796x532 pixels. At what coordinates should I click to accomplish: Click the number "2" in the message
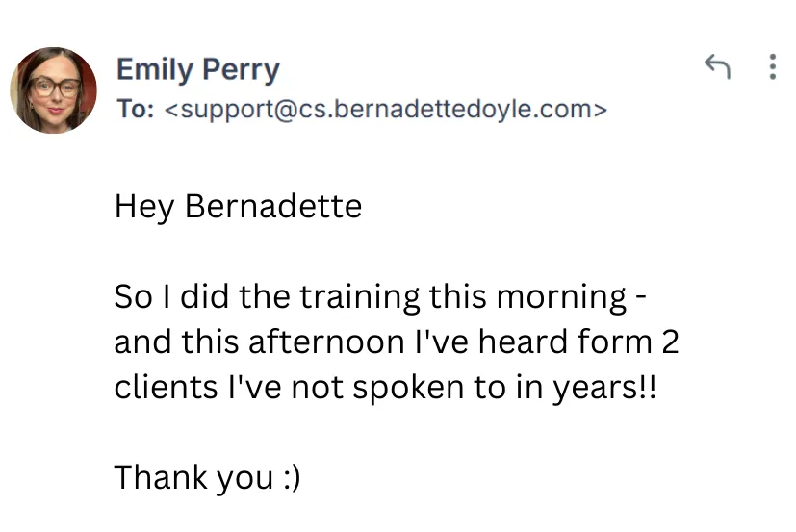669,342
